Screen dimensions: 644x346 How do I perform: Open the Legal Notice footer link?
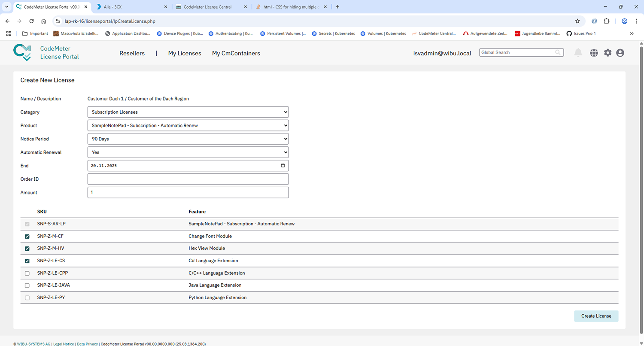[x=64, y=344]
